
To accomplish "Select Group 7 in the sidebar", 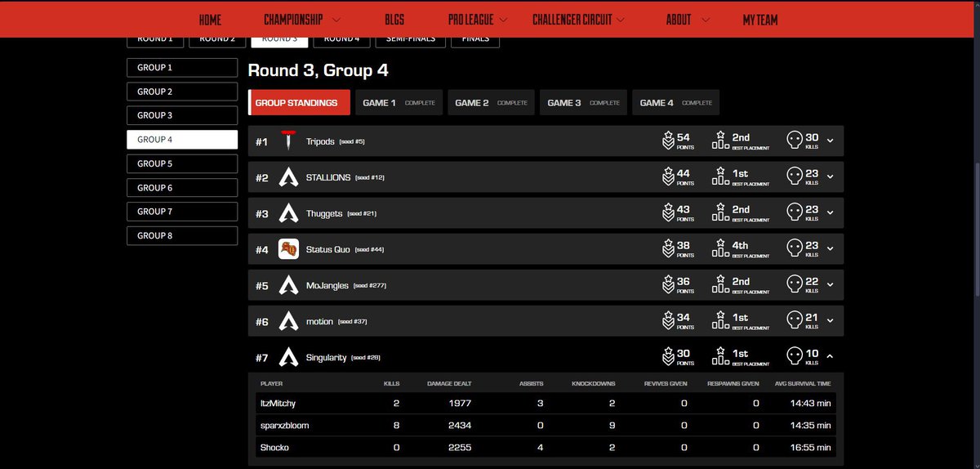I will coord(182,212).
